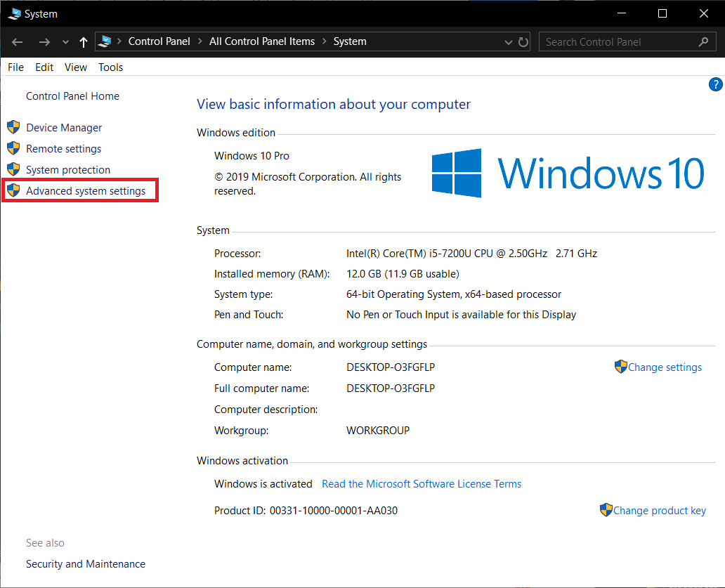Open the address bar dropdown chevron
The width and height of the screenshot is (725, 588).
point(508,41)
